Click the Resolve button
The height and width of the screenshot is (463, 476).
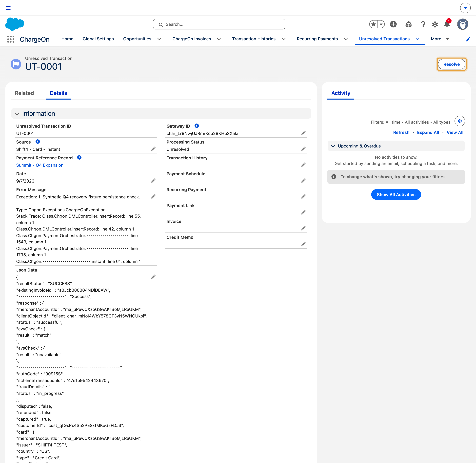[x=451, y=64]
